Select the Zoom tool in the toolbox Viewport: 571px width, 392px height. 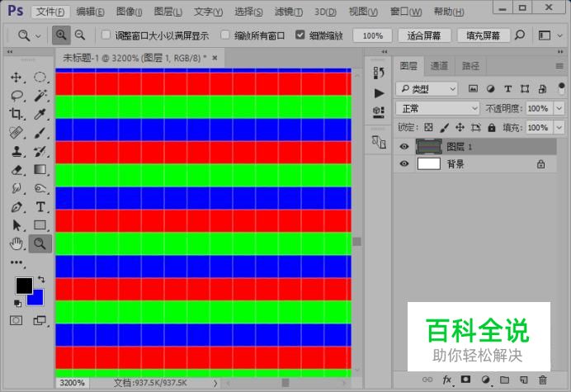click(x=40, y=243)
